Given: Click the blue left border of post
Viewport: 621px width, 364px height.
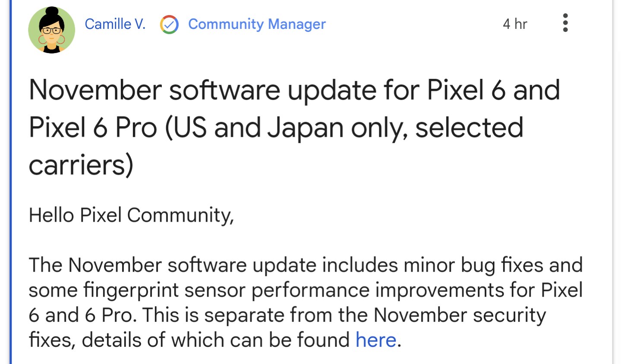Looking at the screenshot, I should 10,182.
